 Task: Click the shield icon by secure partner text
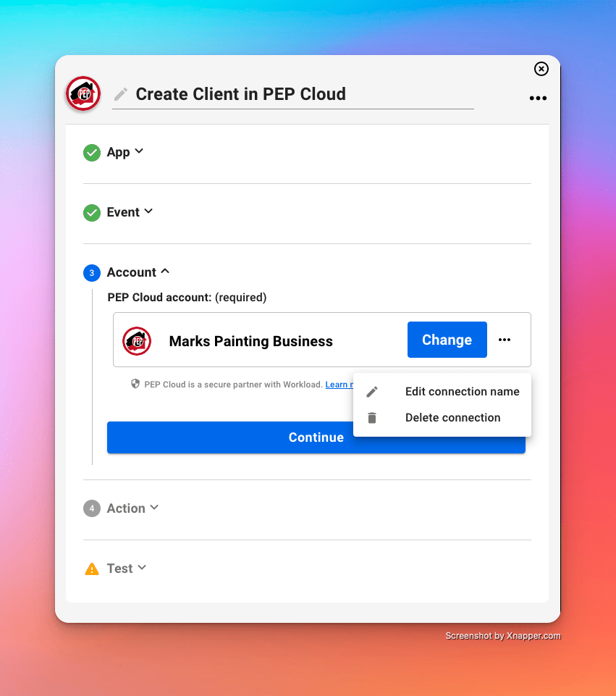point(135,384)
